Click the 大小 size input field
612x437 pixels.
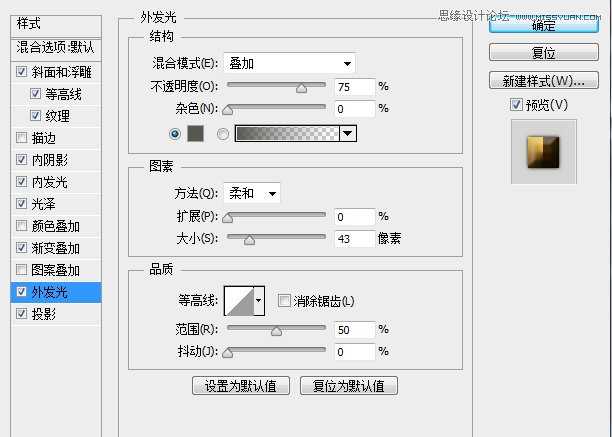point(354,238)
